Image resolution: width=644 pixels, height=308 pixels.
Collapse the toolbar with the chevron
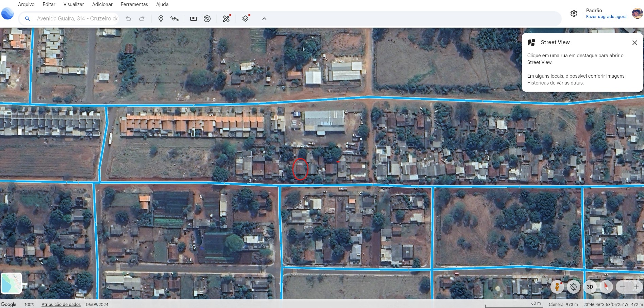(264, 19)
